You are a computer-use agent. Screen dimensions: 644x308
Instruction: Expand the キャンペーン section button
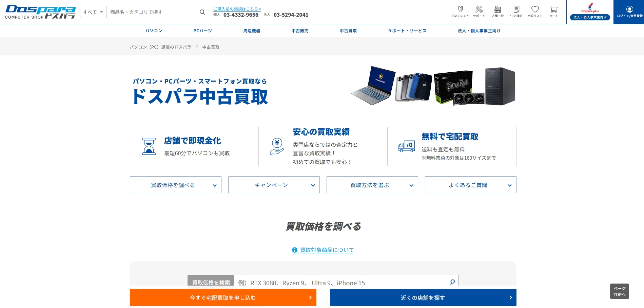click(x=274, y=185)
